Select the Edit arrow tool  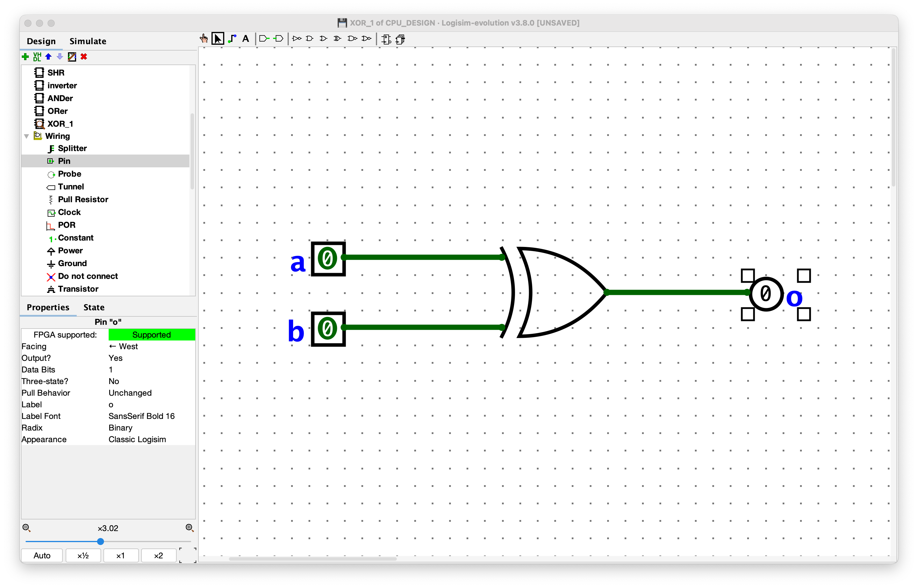coord(218,39)
